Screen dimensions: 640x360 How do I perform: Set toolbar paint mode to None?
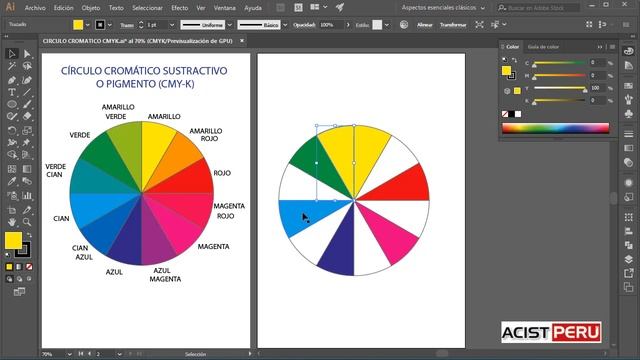pyautogui.click(x=29, y=267)
